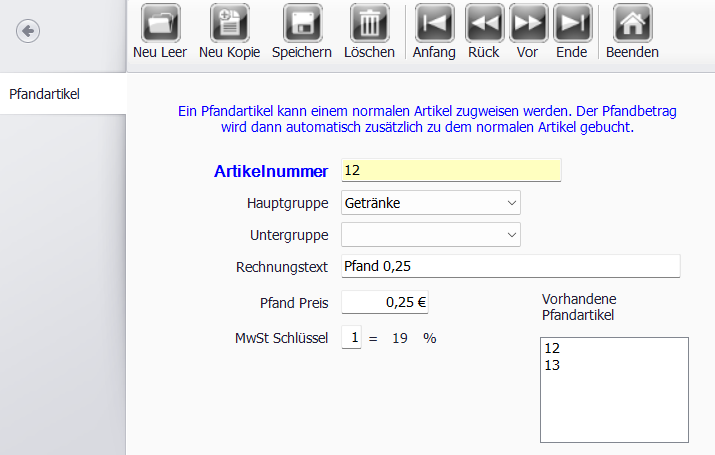715x455 pixels.
Task: Open the Hauptgruppe dropdown showing Getränke
Action: 431,203
